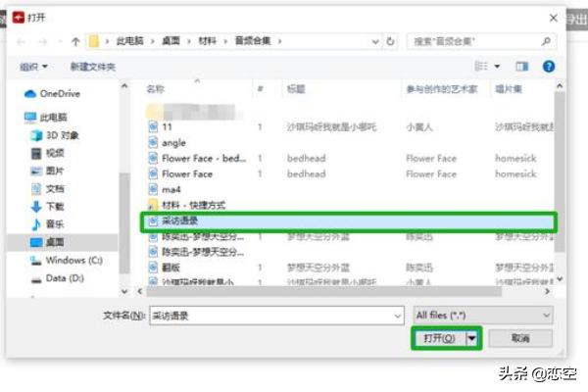588x392 pixels.
Task: Go back with the back arrow
Action: click(x=21, y=41)
